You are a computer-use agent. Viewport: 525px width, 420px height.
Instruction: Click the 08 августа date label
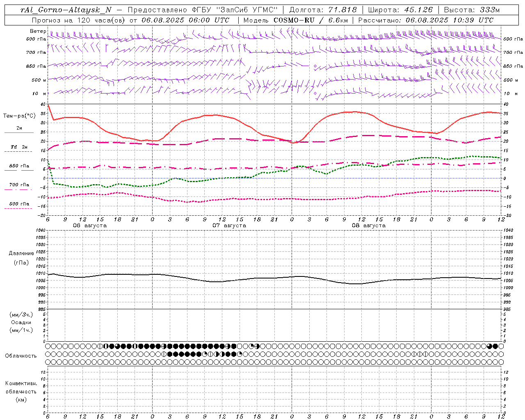[x=369, y=226]
